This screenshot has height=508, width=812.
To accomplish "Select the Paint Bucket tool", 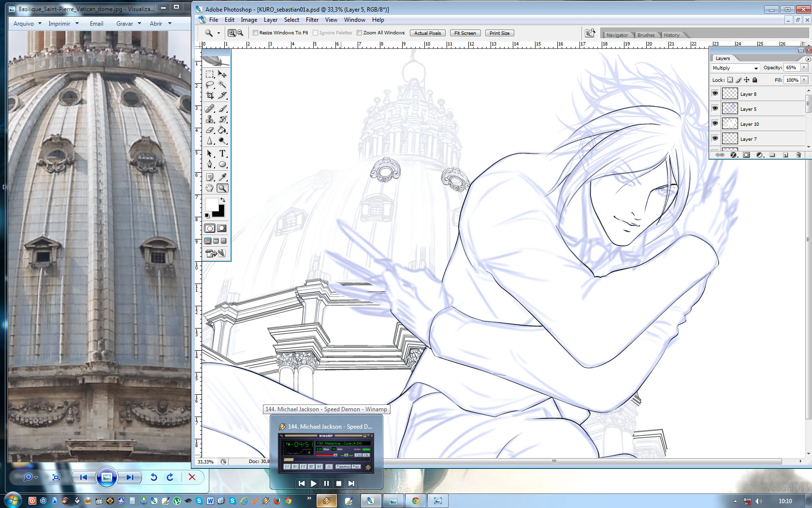I will coord(222,130).
